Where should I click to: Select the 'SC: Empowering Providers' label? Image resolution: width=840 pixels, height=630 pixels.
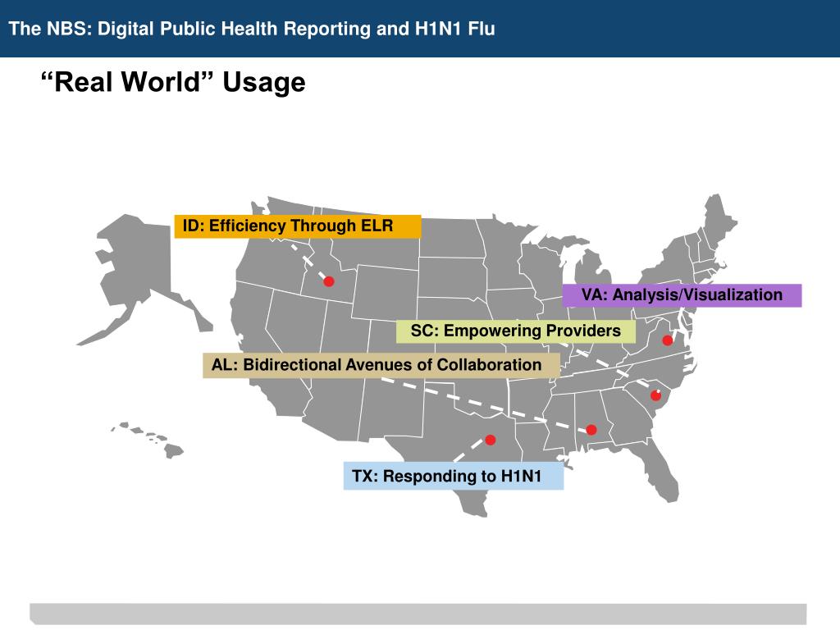click(516, 331)
